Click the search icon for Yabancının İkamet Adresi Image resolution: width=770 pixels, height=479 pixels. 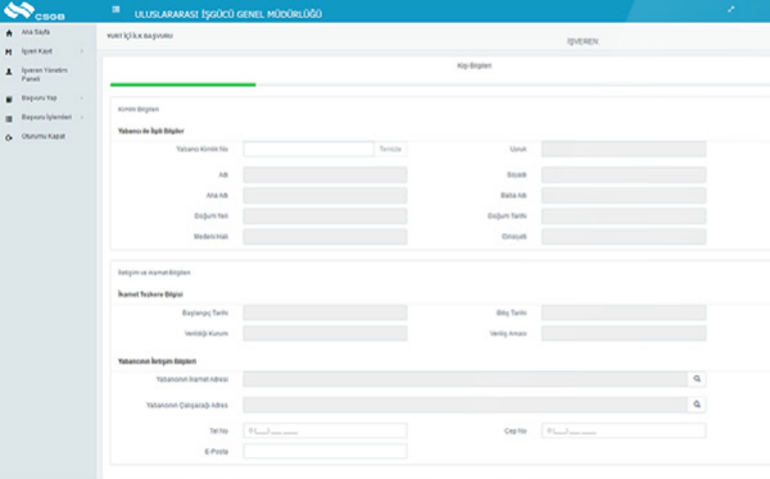pyautogui.click(x=697, y=380)
